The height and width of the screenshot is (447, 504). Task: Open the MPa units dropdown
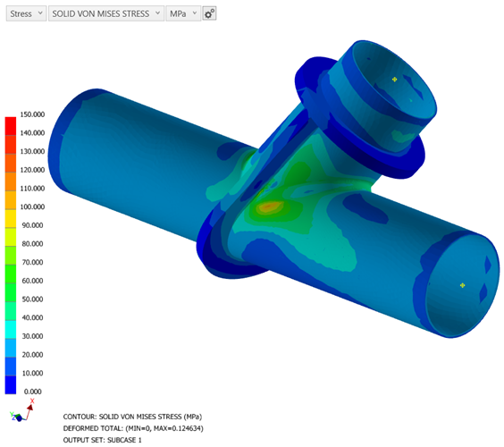coord(183,13)
